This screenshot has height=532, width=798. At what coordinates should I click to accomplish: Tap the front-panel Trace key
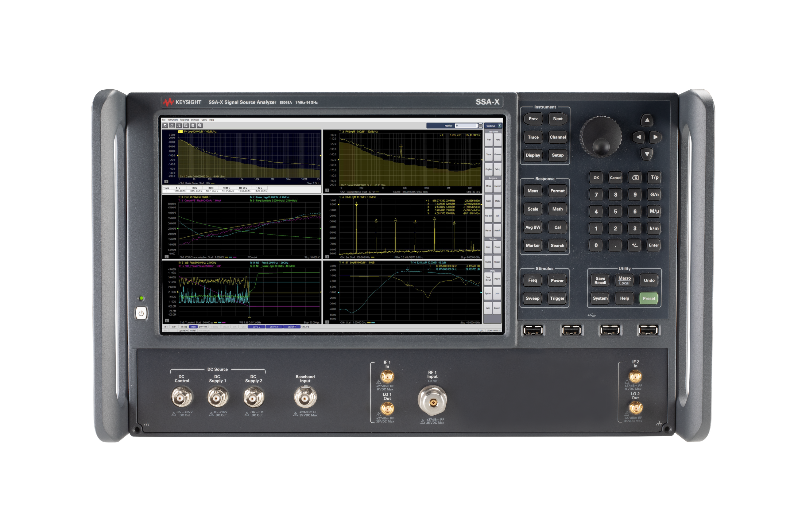coord(533,137)
